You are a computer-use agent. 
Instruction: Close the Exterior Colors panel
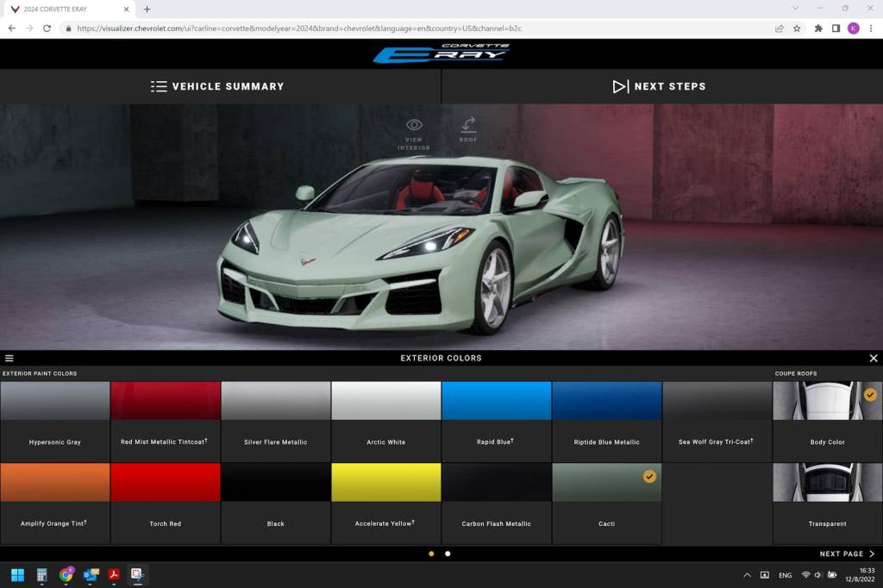tap(874, 357)
